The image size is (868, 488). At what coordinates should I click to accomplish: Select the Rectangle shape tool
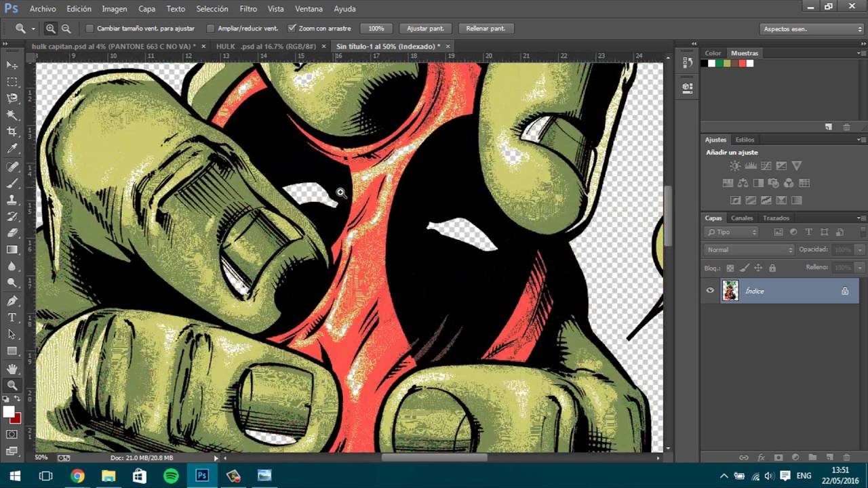click(x=12, y=351)
